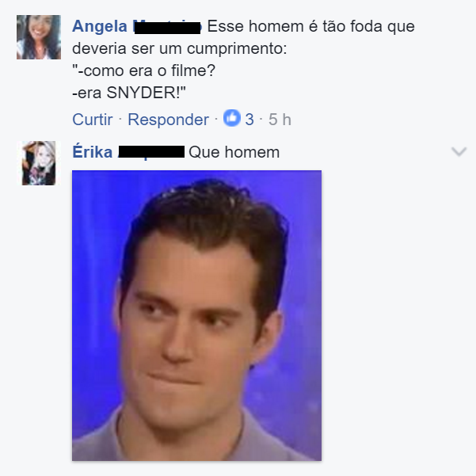Click the black redaction bar after Angela
Image resolution: width=476 pixels, height=476 pixels.
pos(167,28)
